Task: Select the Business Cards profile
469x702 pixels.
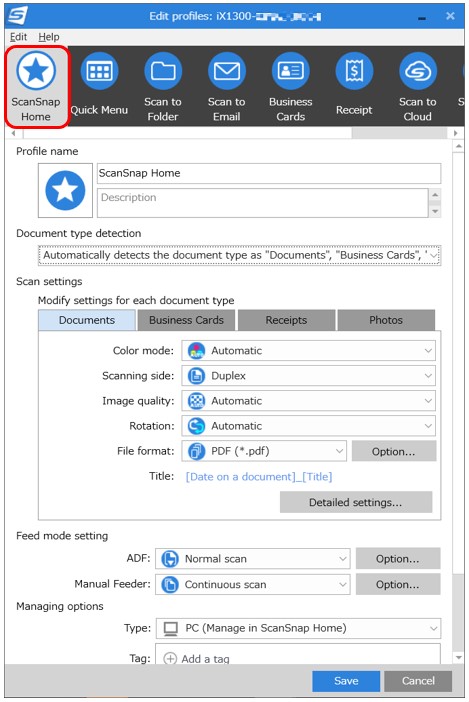Action: click(x=290, y=87)
